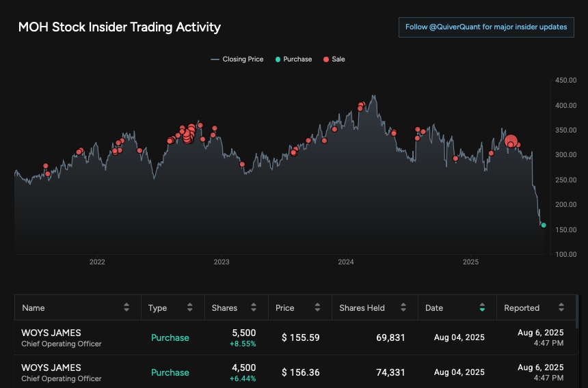
Task: Click the 2023 x-axis label
Action: click(222, 262)
